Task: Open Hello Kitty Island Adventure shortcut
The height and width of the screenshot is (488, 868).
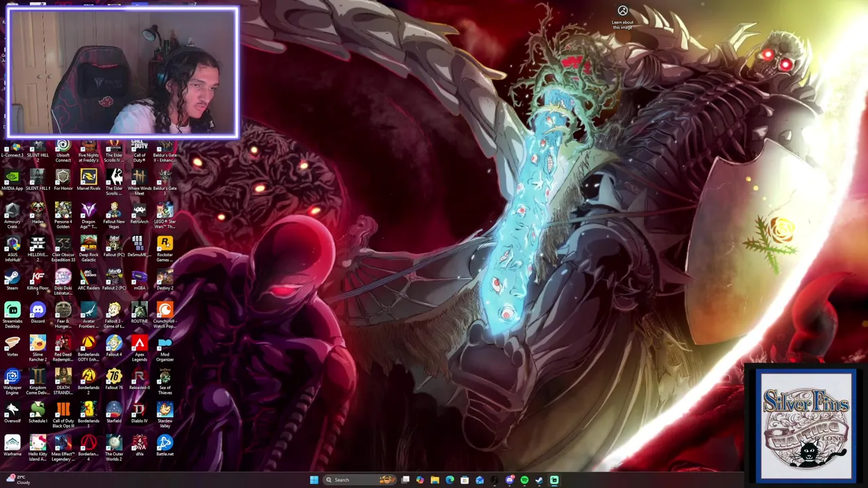Action: coord(37,449)
